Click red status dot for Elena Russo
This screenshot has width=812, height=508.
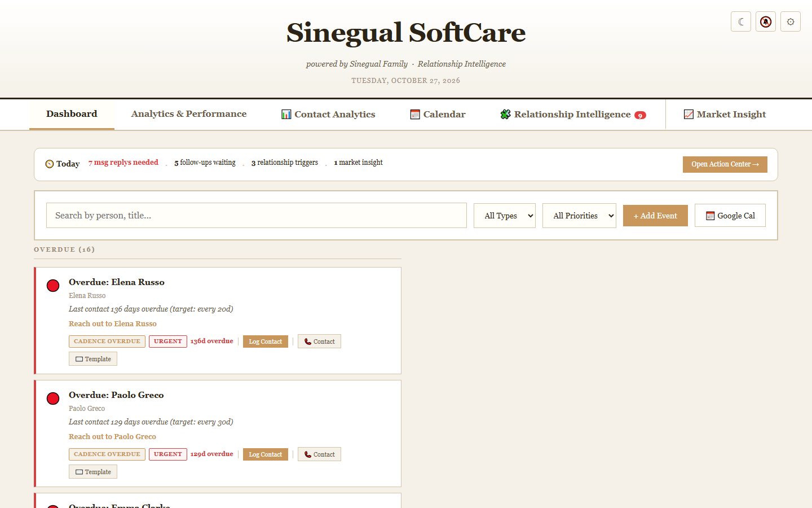[53, 286]
